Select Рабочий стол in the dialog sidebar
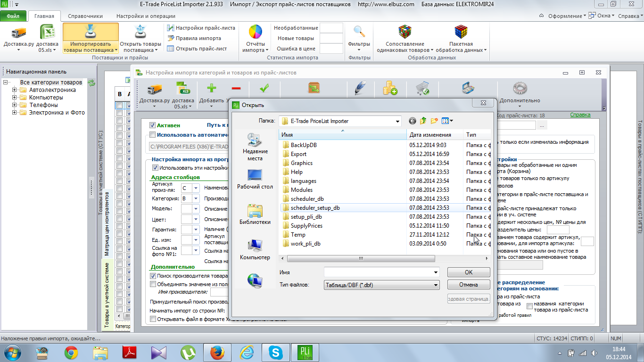Image resolution: width=644 pixels, height=362 pixels. (x=255, y=179)
